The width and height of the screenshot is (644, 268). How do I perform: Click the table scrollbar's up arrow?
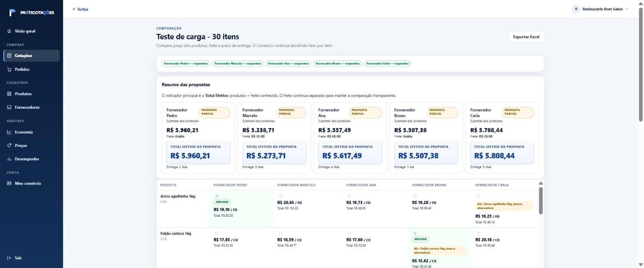point(541,183)
